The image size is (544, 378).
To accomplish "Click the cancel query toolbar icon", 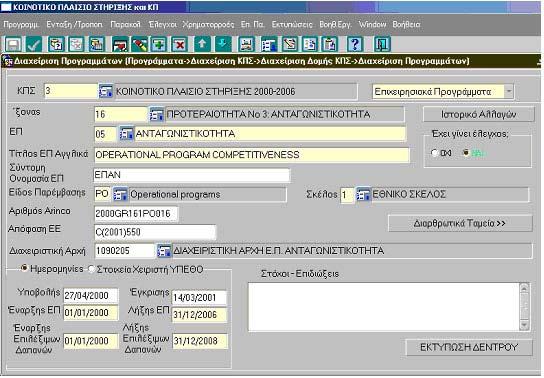I will point(76,44).
